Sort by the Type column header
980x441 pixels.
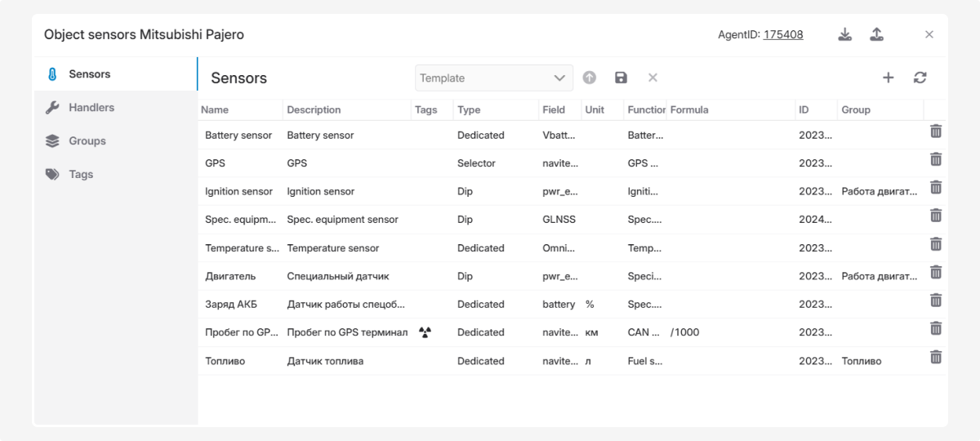469,109
